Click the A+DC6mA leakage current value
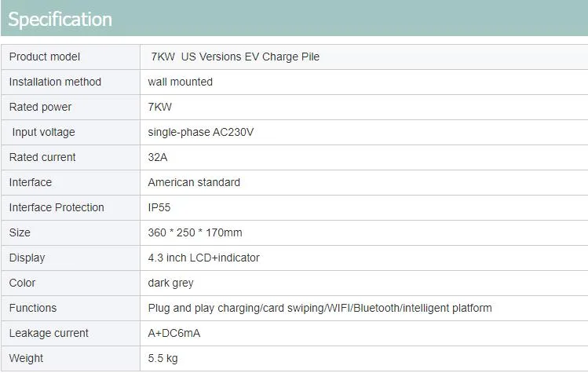 [173, 333]
